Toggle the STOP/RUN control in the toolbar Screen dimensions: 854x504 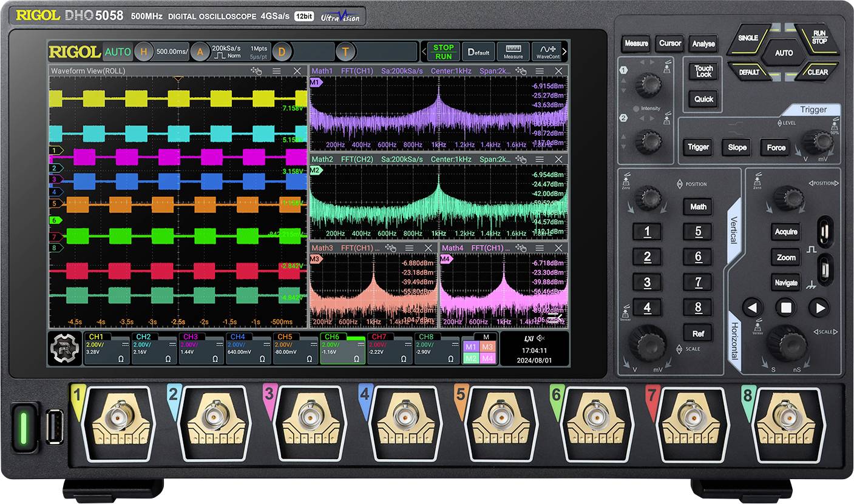(442, 52)
